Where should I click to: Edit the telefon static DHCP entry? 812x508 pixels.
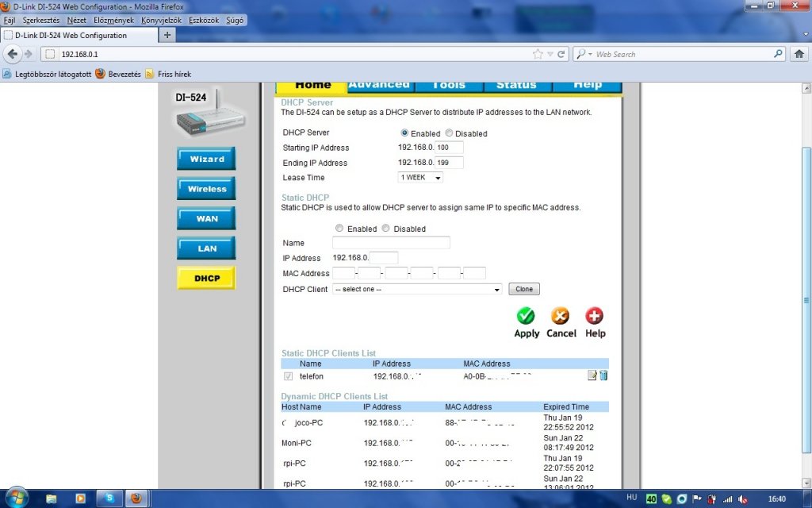[x=592, y=375]
